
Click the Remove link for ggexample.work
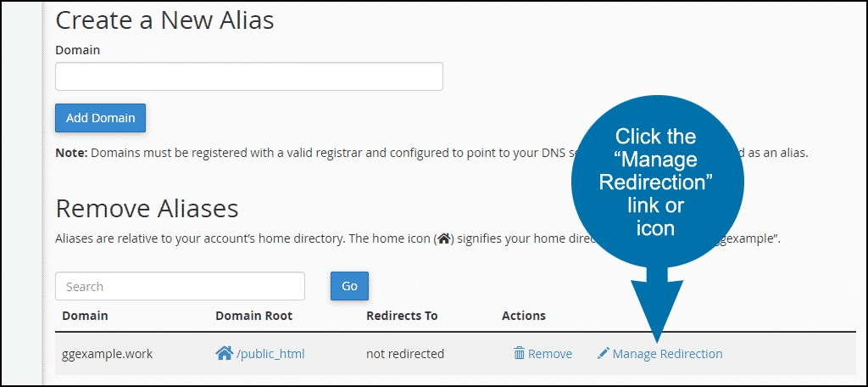tap(550, 354)
